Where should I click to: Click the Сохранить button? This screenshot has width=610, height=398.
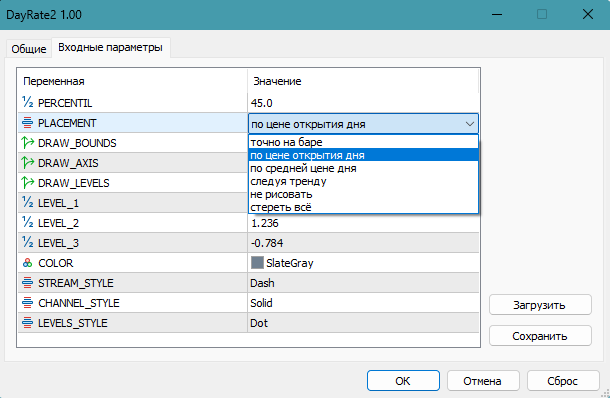click(x=540, y=336)
